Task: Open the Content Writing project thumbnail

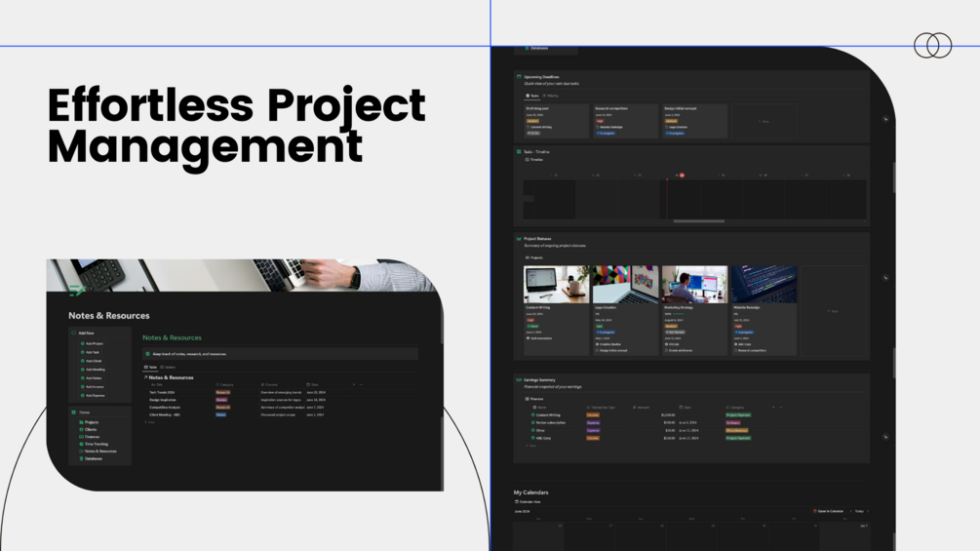Action: (x=556, y=284)
